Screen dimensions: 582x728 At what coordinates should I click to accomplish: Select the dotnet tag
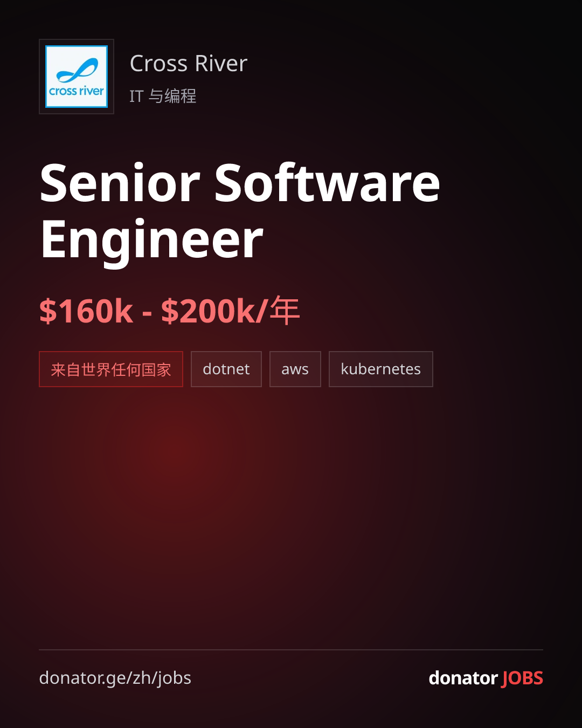coord(226,369)
